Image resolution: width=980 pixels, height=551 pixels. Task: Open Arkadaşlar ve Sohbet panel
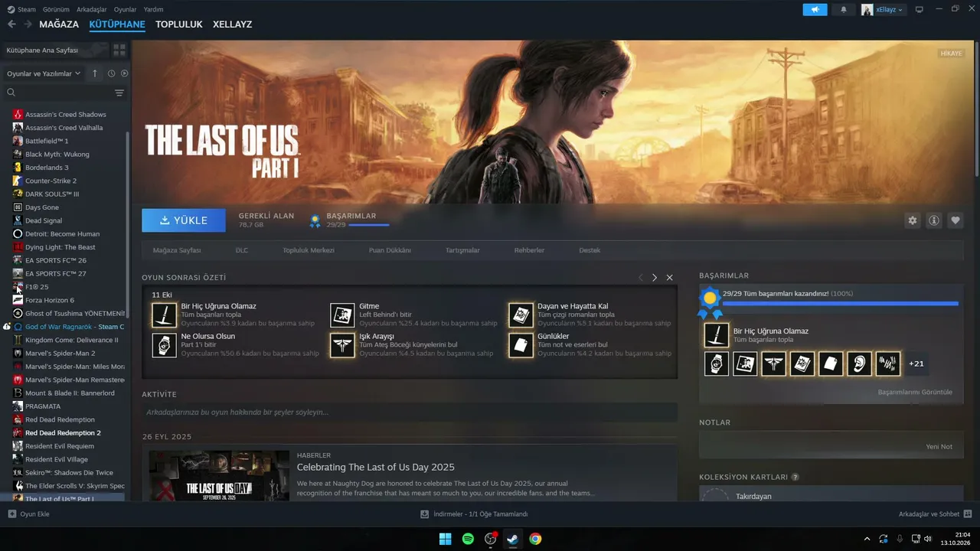click(936, 514)
